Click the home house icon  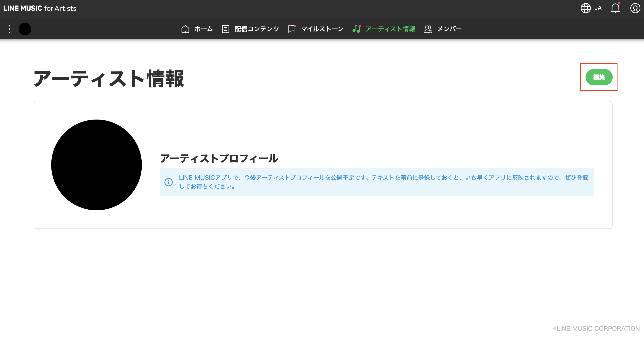click(185, 29)
